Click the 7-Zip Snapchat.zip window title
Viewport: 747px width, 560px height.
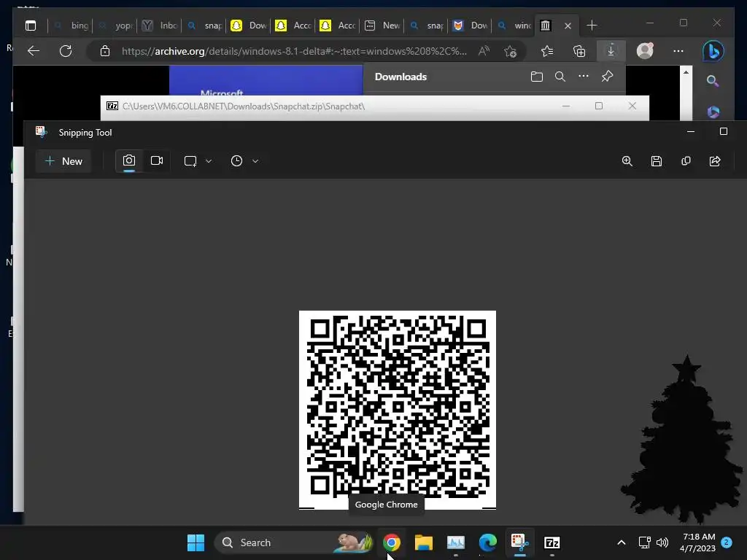click(x=244, y=106)
